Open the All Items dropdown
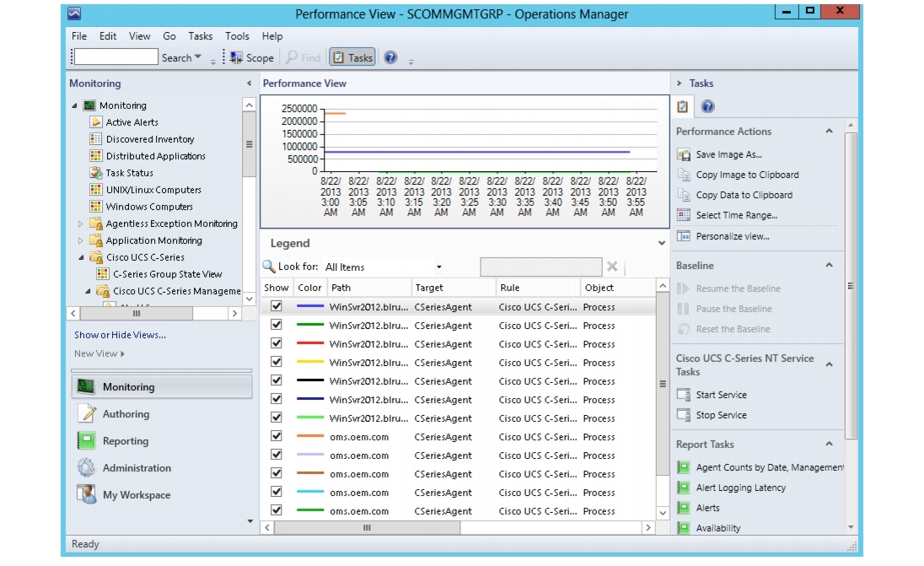The width and height of the screenshot is (924, 566). (440, 268)
